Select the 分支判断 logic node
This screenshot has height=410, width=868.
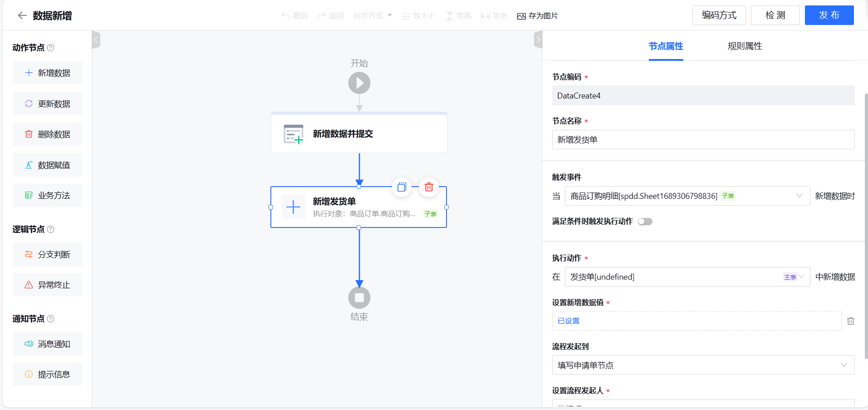[x=47, y=254]
